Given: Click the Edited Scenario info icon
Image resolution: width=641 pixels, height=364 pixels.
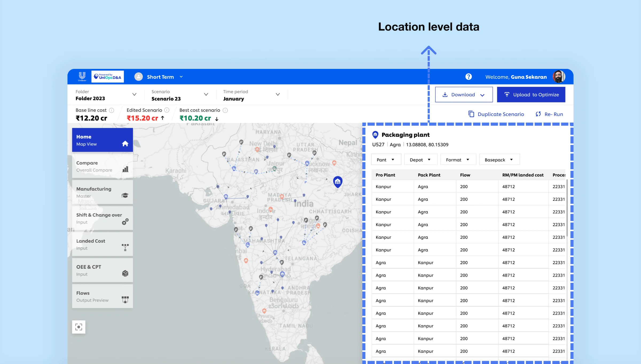Looking at the screenshot, I should [x=167, y=110].
